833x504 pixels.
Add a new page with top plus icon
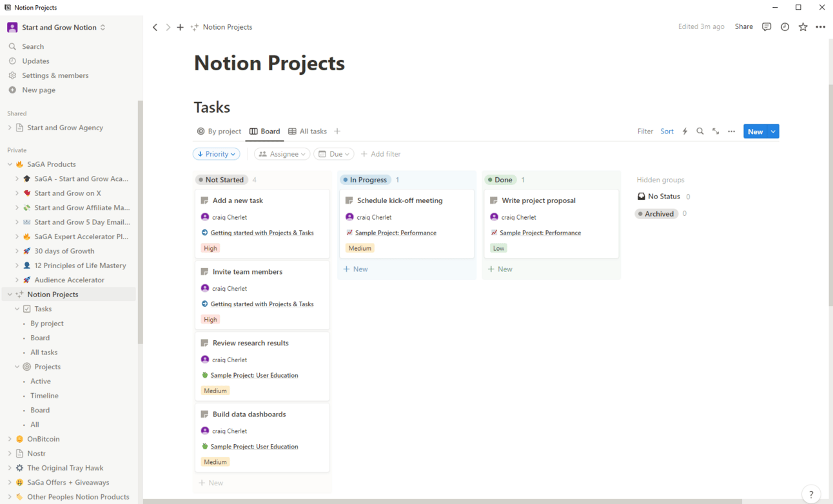click(x=181, y=27)
